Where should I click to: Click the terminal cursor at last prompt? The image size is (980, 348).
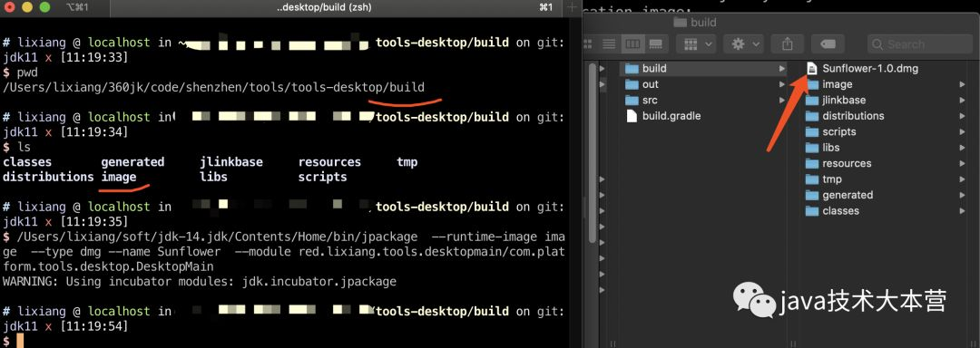20,341
